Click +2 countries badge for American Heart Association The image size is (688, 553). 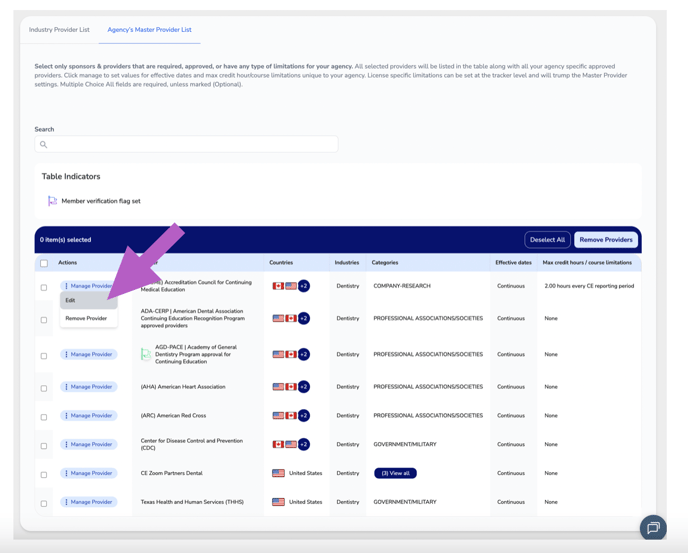(304, 387)
